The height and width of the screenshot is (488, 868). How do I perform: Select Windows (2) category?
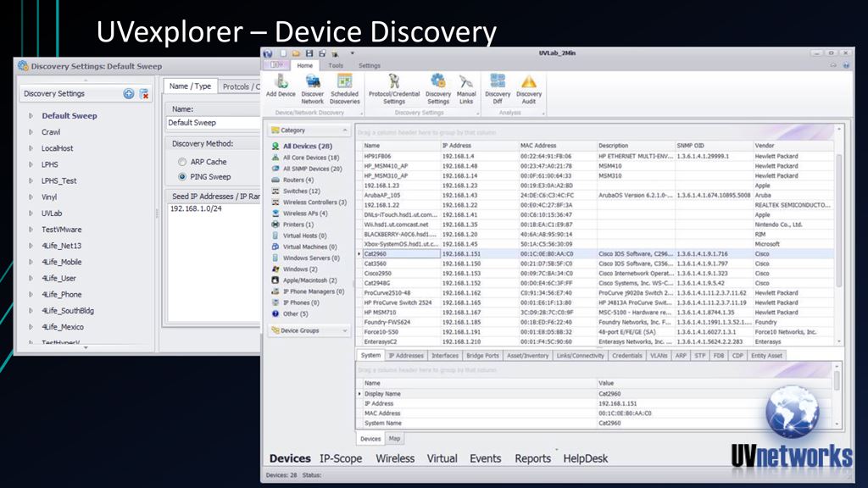(299, 269)
